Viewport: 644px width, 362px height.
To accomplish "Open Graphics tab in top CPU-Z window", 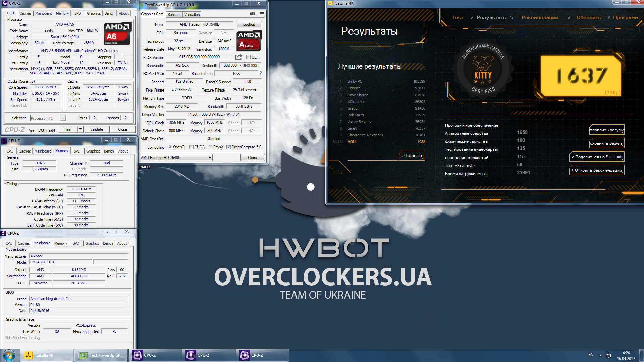I will pyautogui.click(x=94, y=13).
